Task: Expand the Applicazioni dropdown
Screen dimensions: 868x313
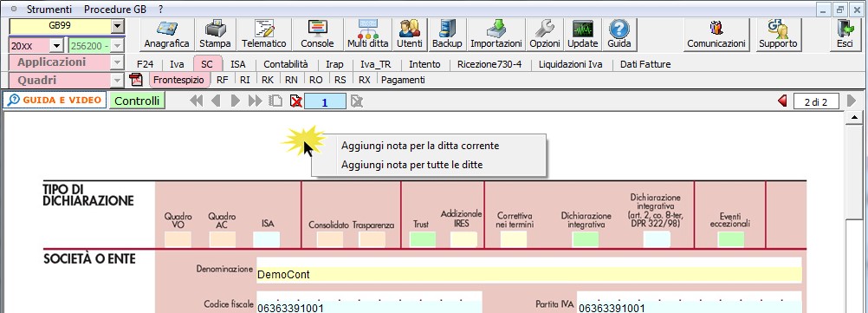Action: [117, 62]
